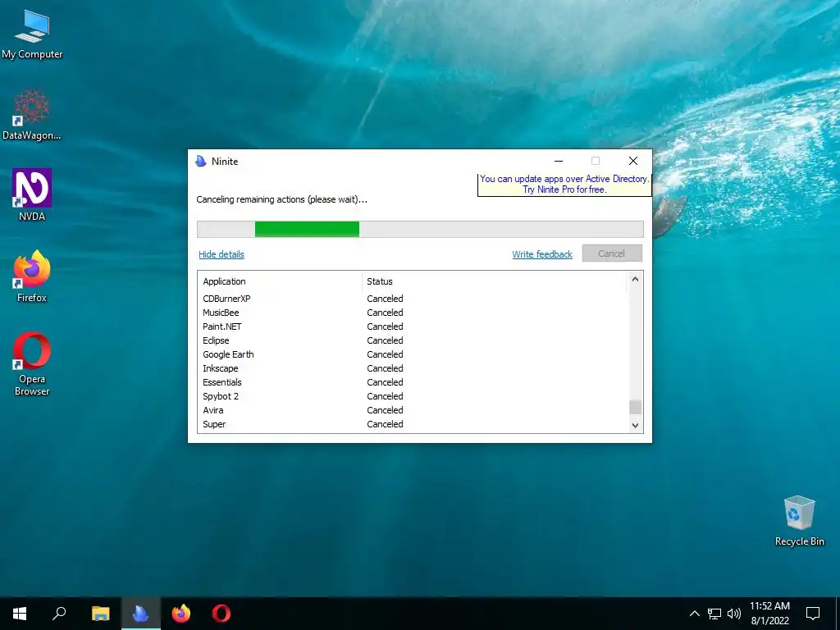Click the grayed Cancel button
Viewport: 840px width, 630px height.
pos(612,253)
